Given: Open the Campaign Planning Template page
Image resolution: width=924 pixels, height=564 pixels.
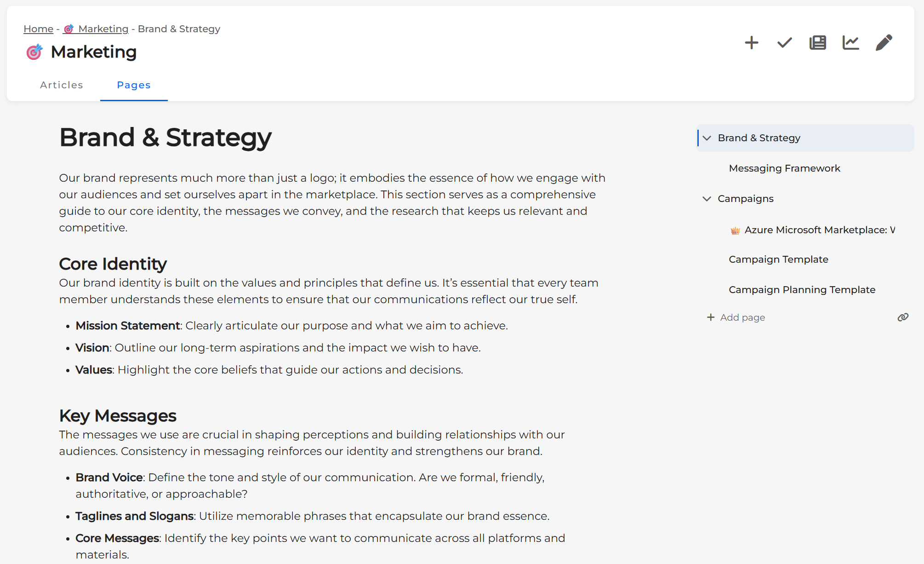Looking at the screenshot, I should (802, 290).
